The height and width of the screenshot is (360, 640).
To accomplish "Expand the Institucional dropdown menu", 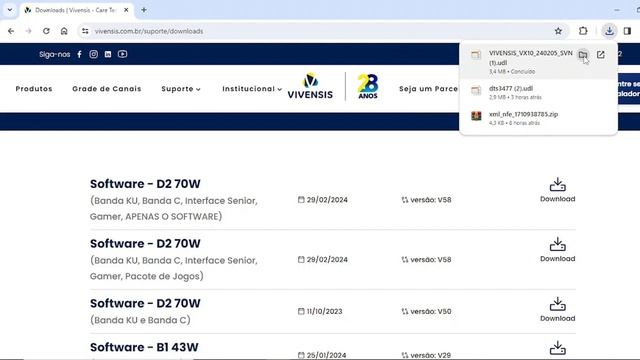I will click(x=252, y=89).
